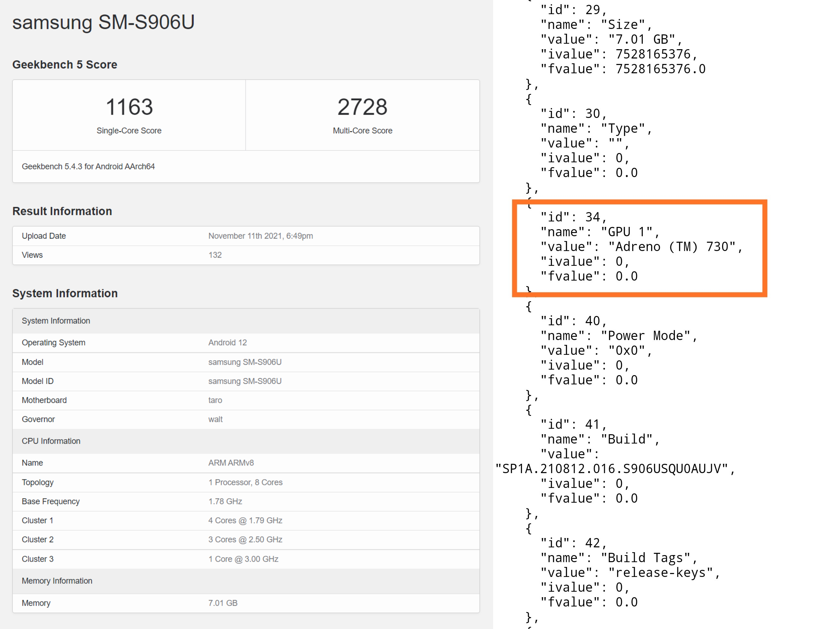840x629 pixels.
Task: Click the JSON line "id": 29
Action: click(574, 10)
